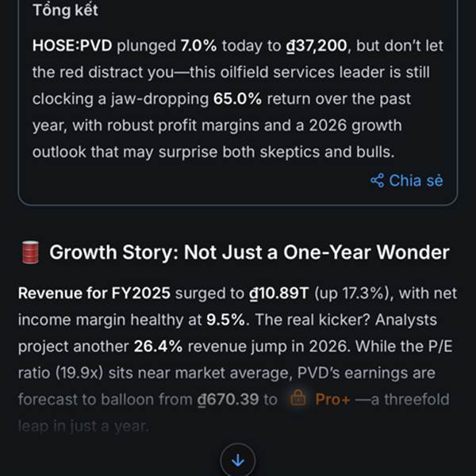Click the ₫670.39 earnings value

click(228, 399)
